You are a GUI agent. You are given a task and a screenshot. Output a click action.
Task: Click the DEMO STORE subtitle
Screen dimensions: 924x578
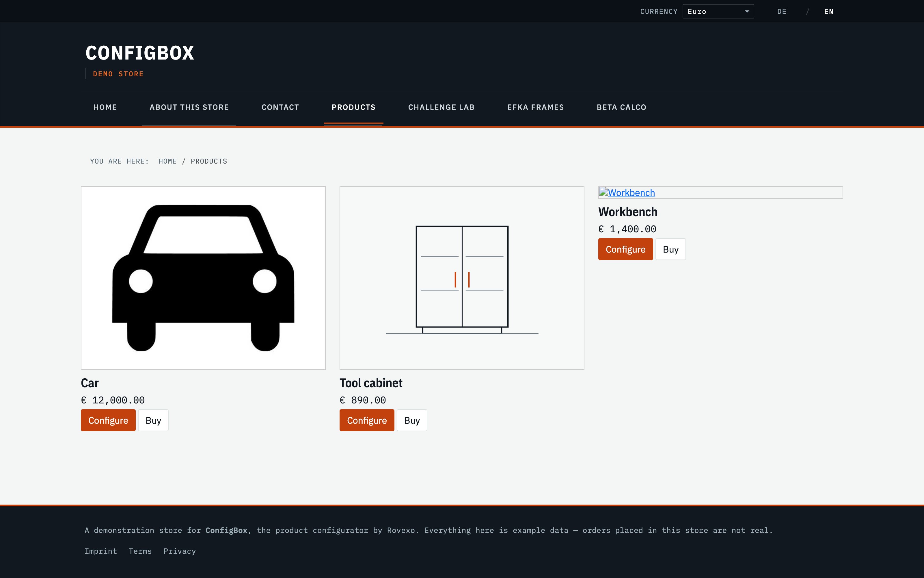pyautogui.click(x=118, y=74)
